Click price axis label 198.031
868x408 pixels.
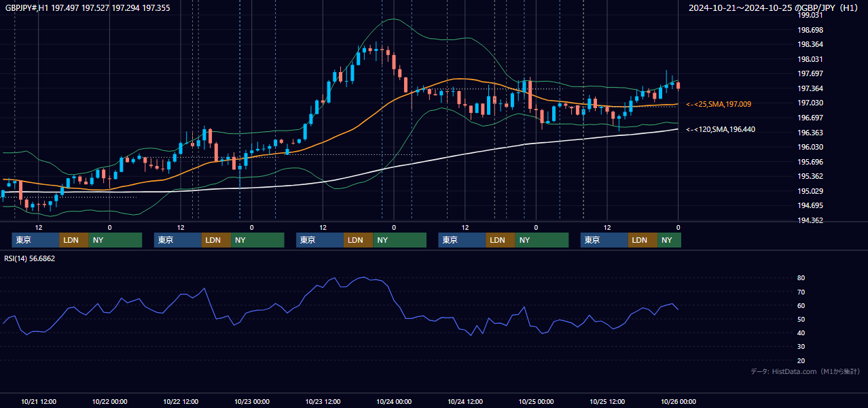tap(810, 59)
